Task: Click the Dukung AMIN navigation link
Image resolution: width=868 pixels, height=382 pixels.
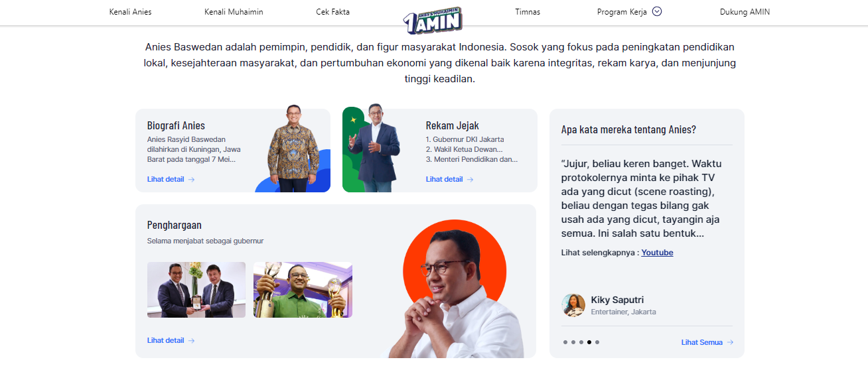Action: (745, 12)
